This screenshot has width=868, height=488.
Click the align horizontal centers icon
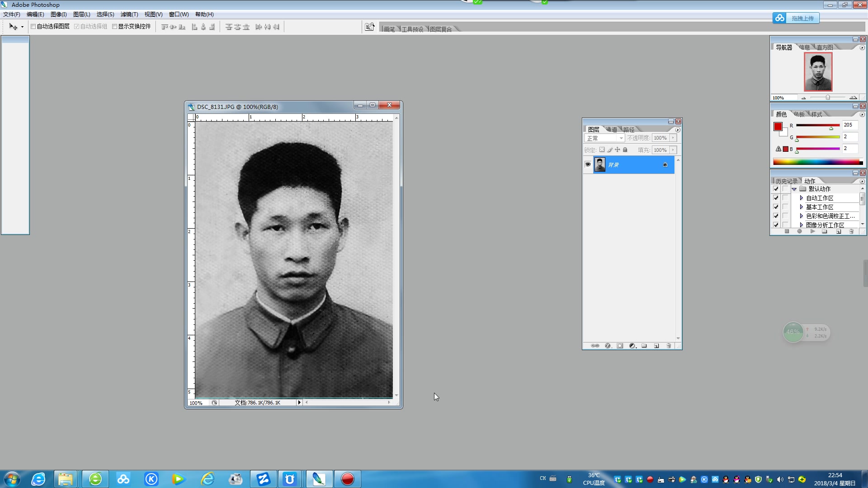203,27
